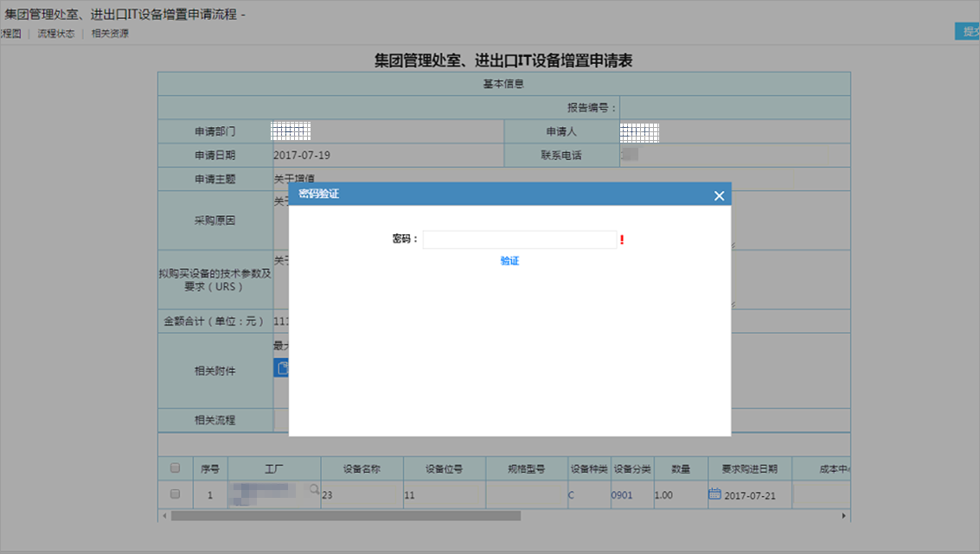Click the 设备位号 cell with 11
Viewport: 980px width, 554px height.
tap(445, 495)
